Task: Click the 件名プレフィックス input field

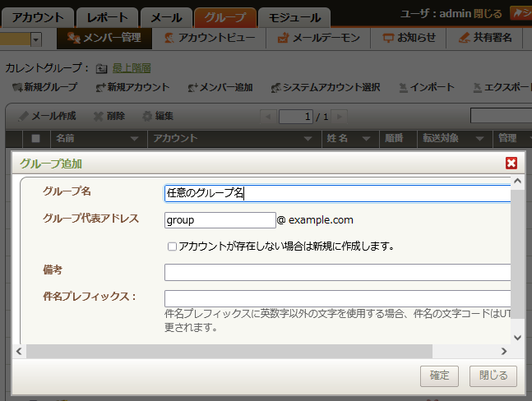Action: [338, 298]
